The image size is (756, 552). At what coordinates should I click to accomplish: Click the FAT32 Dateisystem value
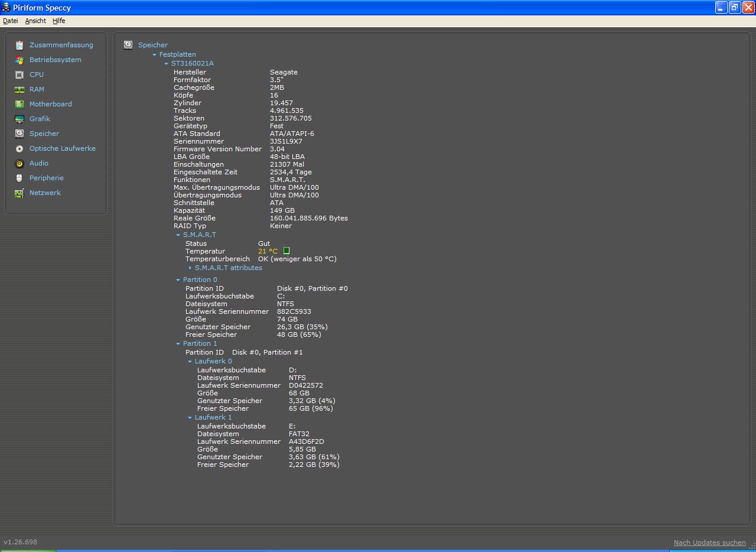coord(299,434)
